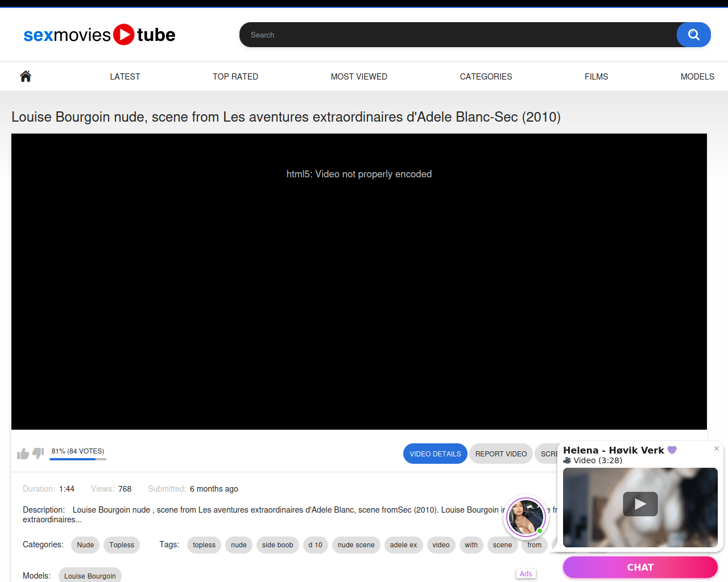Click the page title heading text
The width and height of the screenshot is (728, 582).
[286, 117]
